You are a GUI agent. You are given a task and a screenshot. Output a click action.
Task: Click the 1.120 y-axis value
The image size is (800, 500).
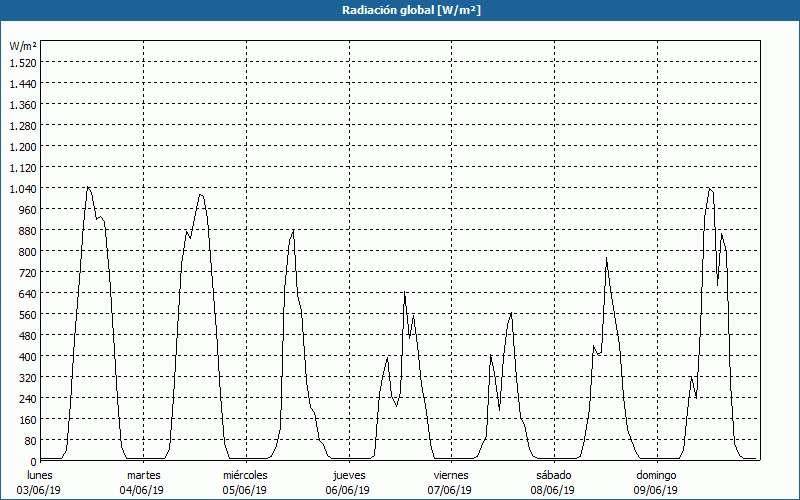pos(23,167)
